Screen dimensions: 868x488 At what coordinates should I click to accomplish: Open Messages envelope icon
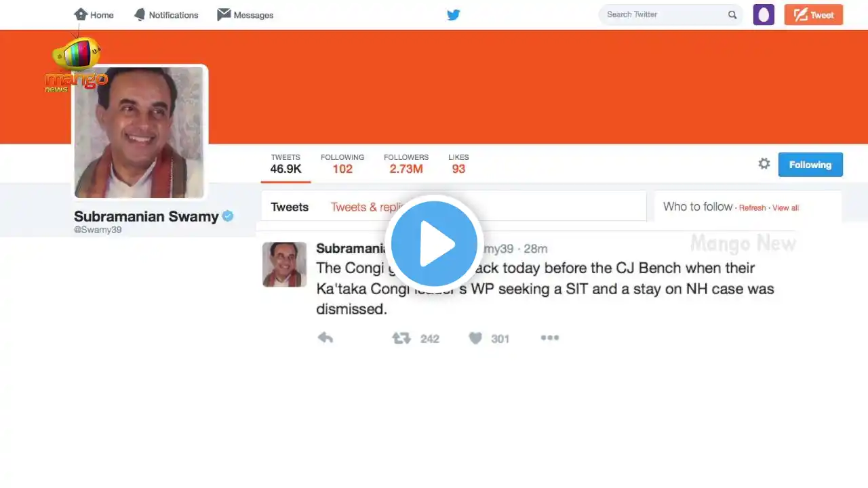tap(224, 14)
